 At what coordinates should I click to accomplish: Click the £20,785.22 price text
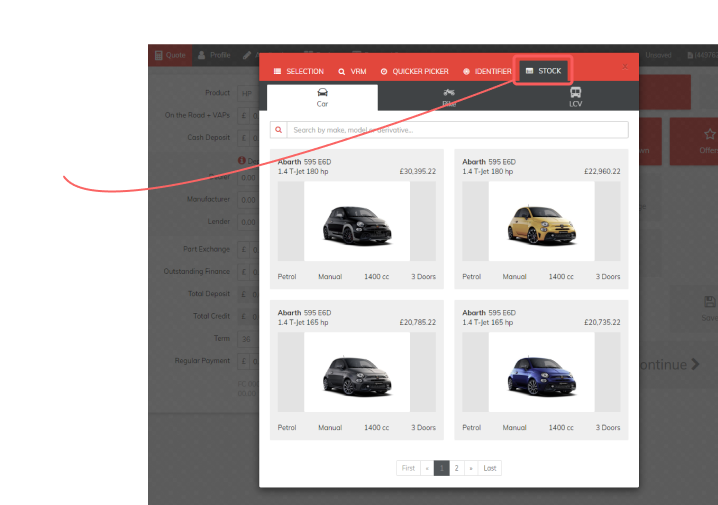point(418,322)
